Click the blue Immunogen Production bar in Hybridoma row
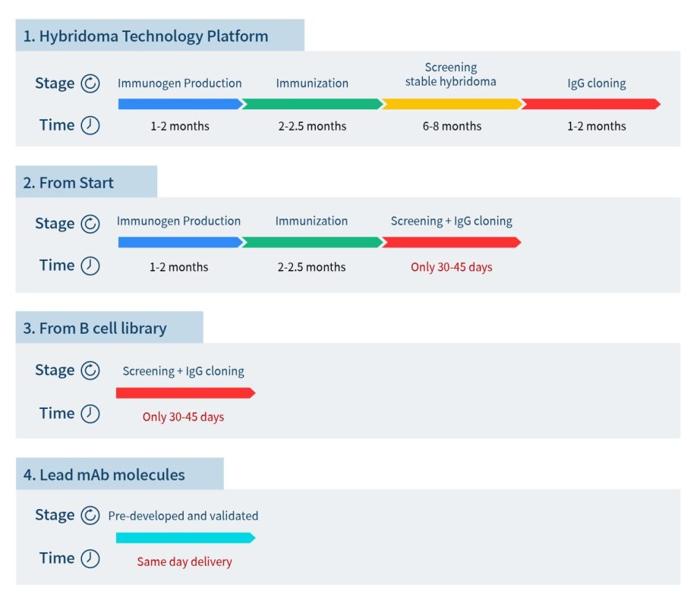The image size is (700, 607). point(181,104)
